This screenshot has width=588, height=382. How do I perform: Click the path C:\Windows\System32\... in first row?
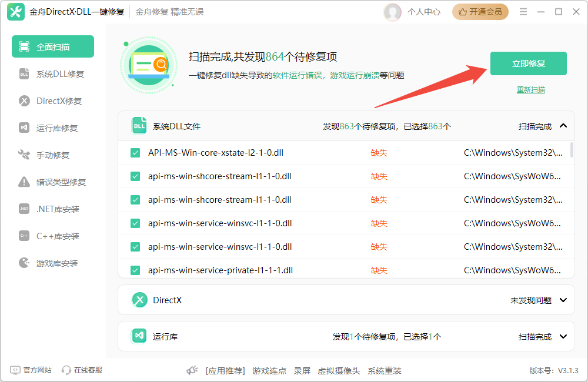coord(513,153)
